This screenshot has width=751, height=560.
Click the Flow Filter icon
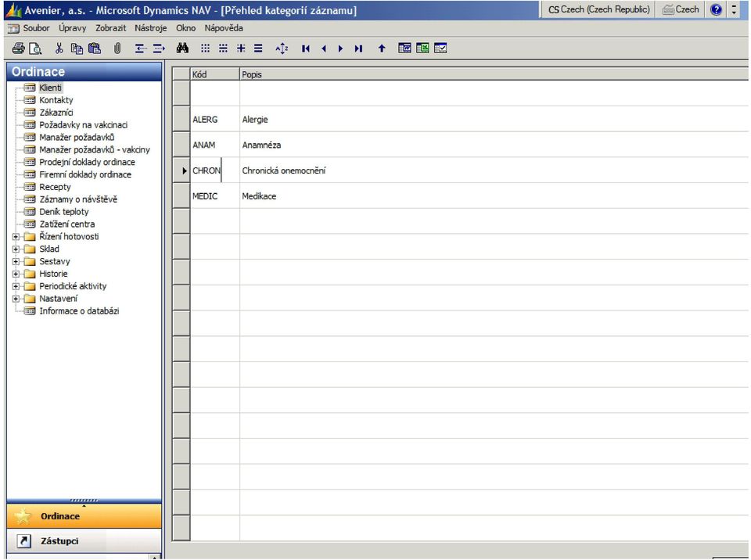241,48
